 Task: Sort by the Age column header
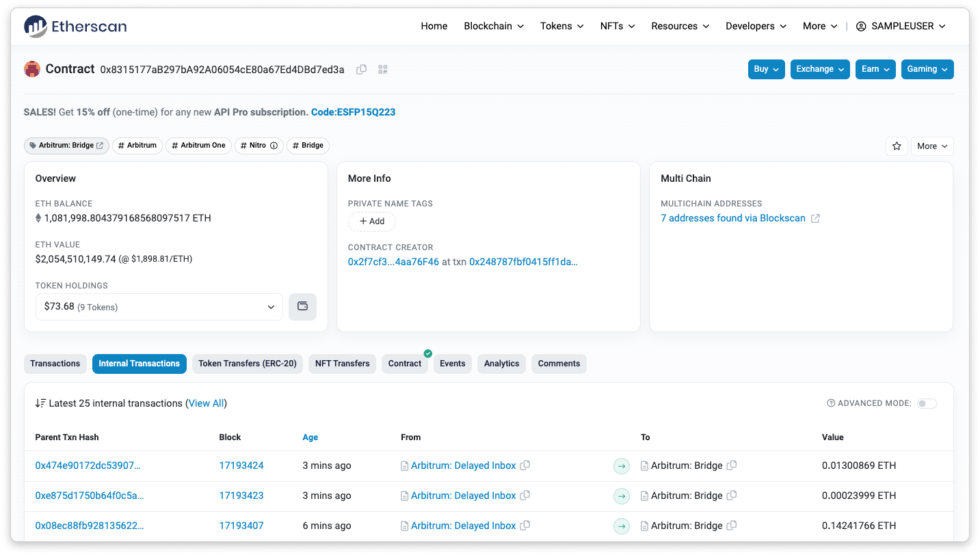[x=310, y=437]
